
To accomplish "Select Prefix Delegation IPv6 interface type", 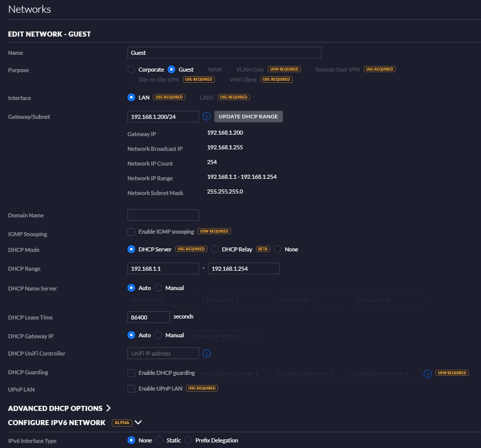I will 188,440.
